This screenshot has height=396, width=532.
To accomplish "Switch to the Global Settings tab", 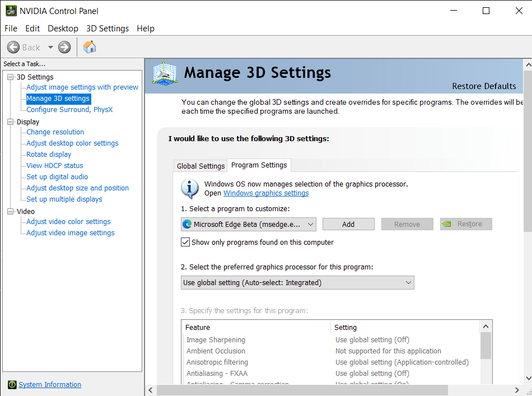I will 200,166.
